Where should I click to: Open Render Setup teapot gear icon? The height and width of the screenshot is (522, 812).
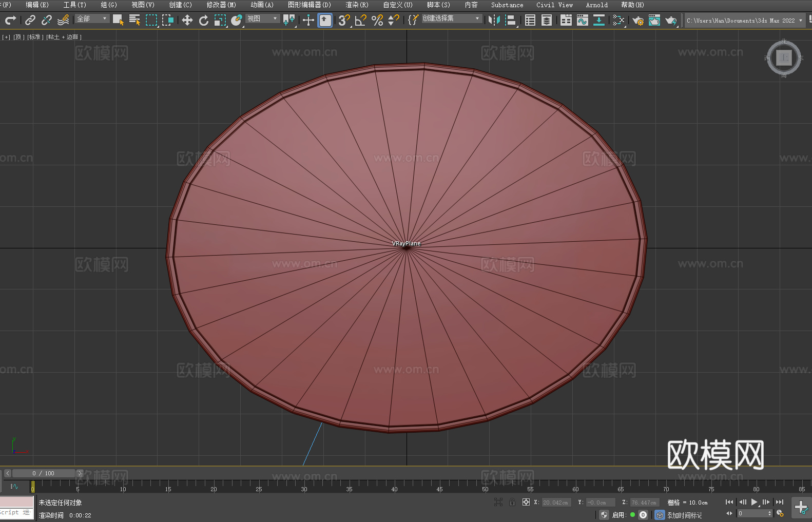click(638, 20)
